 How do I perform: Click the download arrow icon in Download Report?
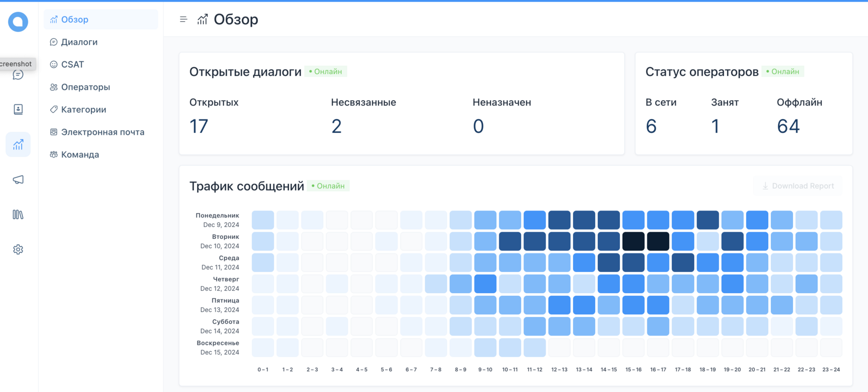click(765, 186)
